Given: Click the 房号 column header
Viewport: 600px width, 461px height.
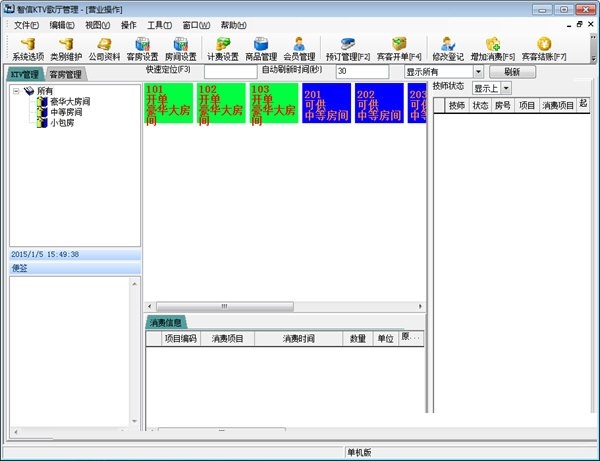Looking at the screenshot, I should point(502,106).
